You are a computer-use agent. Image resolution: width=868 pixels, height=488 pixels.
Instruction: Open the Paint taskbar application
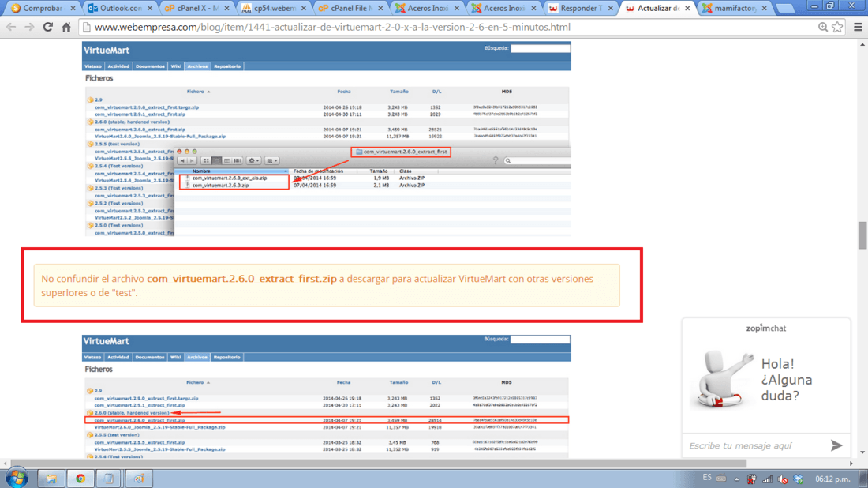[x=139, y=479]
